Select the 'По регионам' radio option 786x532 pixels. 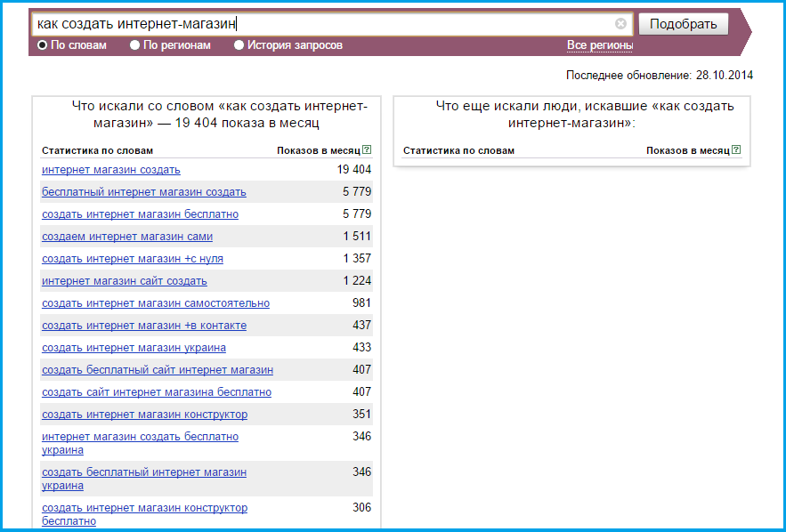135,45
